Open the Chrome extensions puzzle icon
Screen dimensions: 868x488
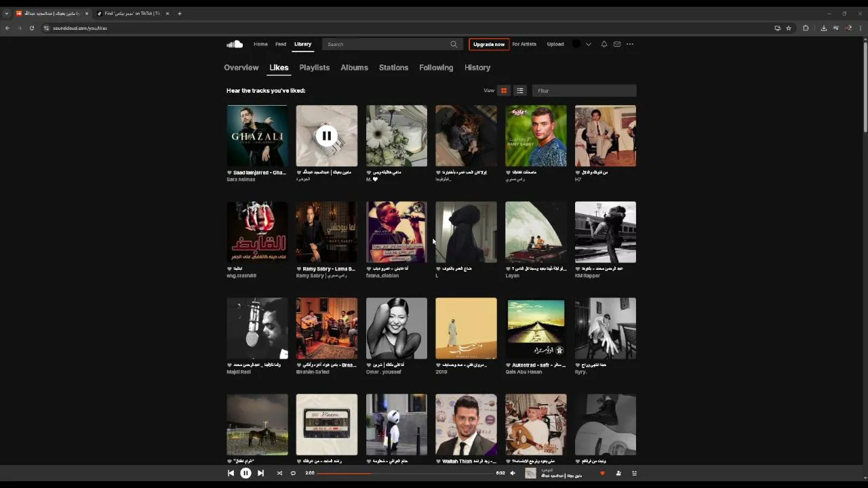point(806,28)
